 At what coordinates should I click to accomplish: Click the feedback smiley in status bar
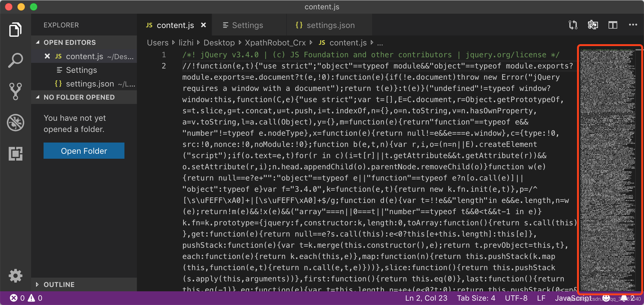[606, 298]
